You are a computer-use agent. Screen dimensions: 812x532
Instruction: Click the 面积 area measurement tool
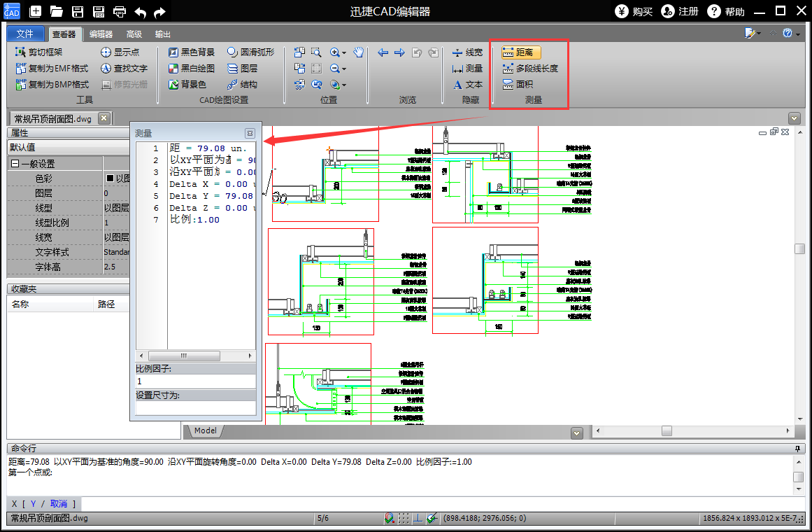(518, 85)
